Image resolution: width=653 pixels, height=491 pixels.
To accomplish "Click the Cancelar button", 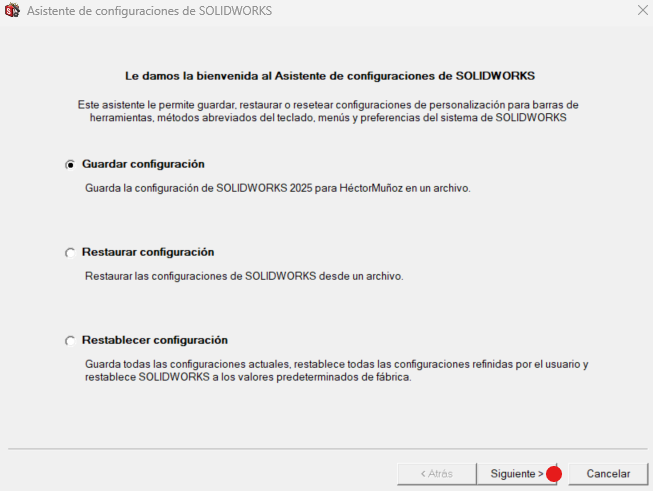I will click(x=608, y=474).
